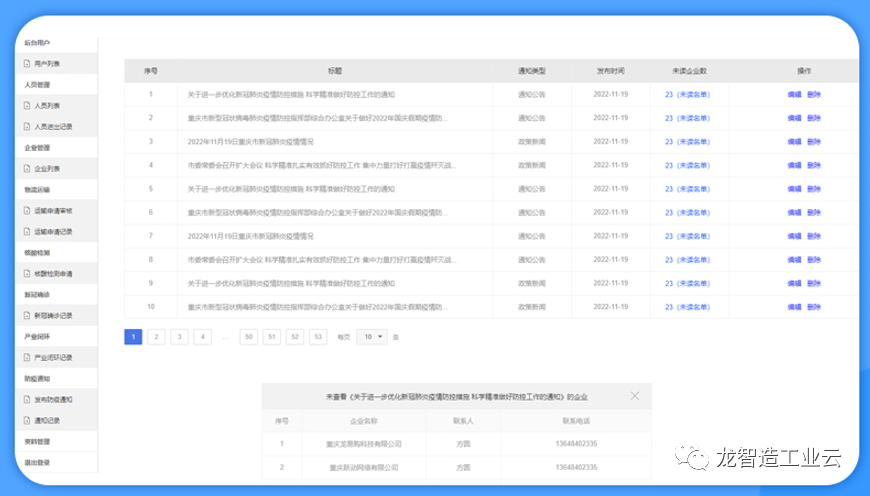Jump to page 53 in pagination

[x=318, y=337]
